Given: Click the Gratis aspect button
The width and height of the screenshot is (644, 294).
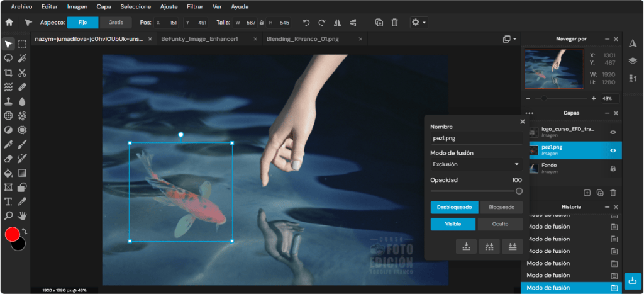Looking at the screenshot, I should 116,23.
